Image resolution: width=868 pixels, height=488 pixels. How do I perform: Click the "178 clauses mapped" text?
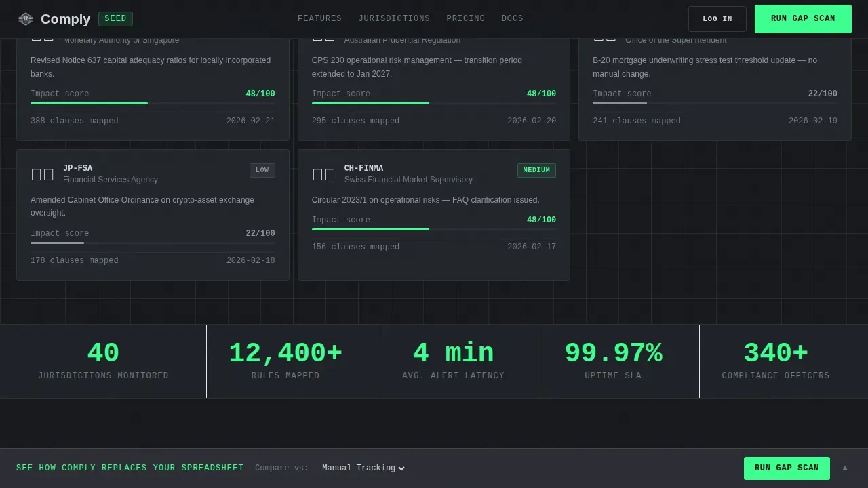75,260
